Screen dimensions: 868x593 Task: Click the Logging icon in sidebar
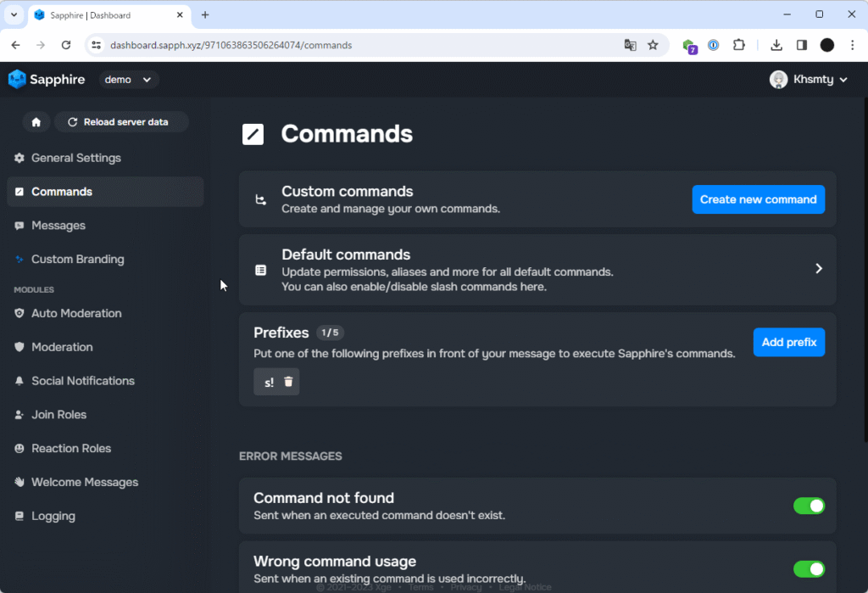click(x=19, y=516)
